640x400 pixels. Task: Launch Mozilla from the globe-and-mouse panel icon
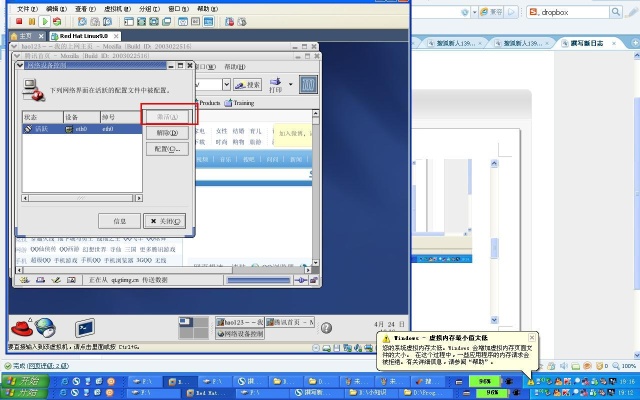coord(45,328)
